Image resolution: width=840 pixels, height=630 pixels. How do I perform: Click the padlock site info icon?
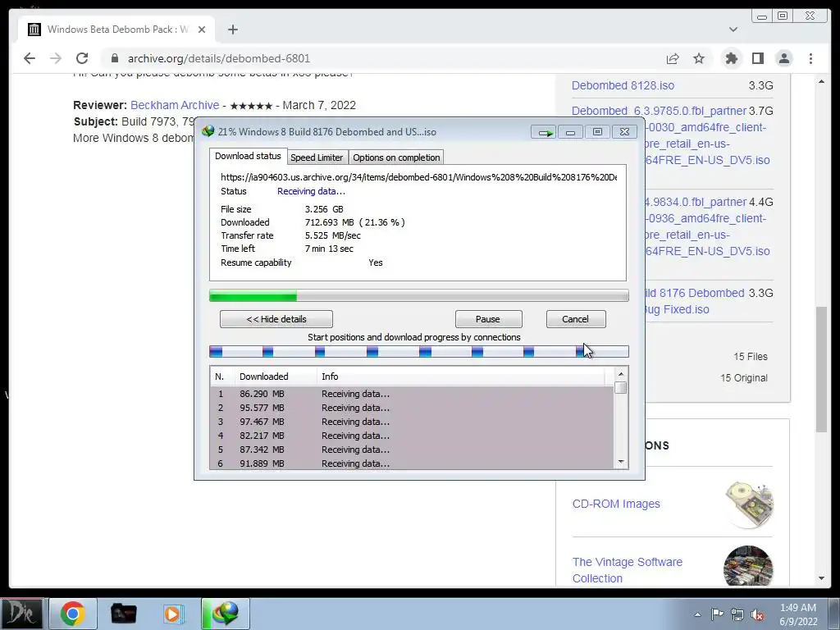pos(115,58)
